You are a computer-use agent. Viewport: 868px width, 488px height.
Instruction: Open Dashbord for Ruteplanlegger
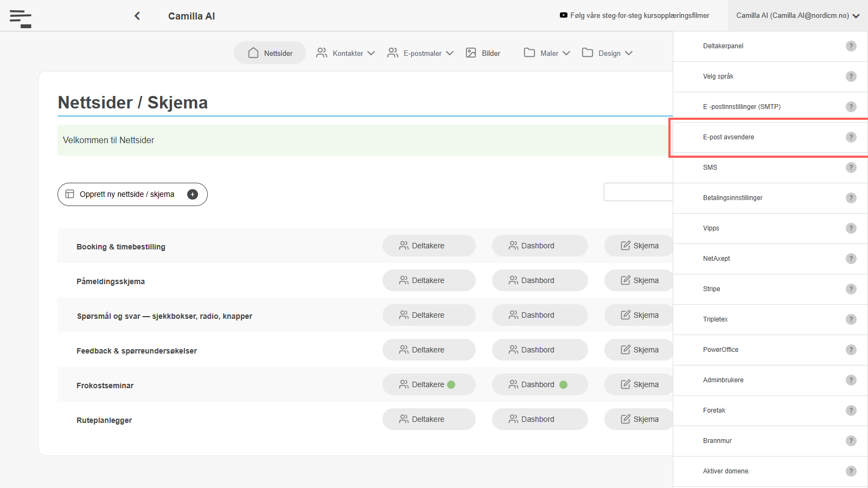(x=540, y=419)
